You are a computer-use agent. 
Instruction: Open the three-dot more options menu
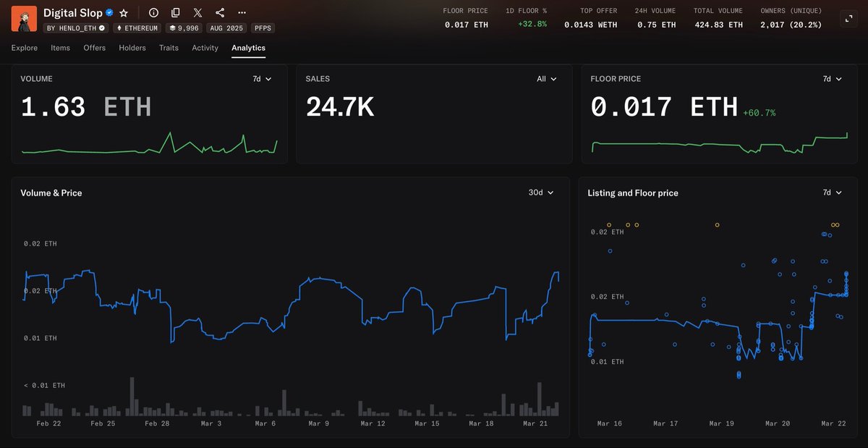[x=242, y=13]
